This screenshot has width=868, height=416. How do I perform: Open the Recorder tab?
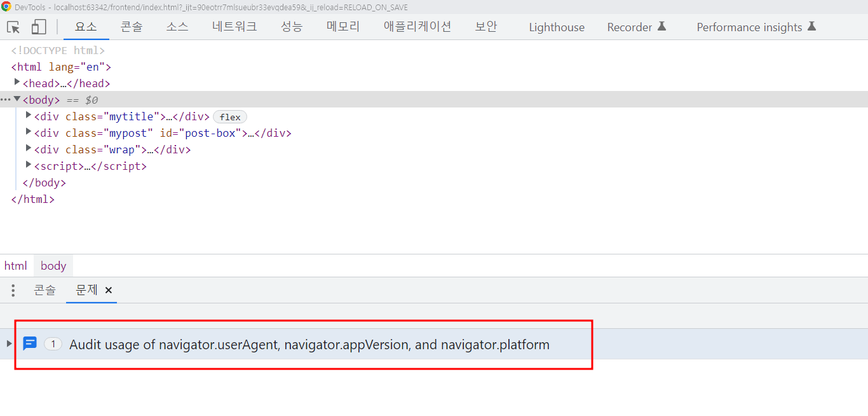click(636, 27)
